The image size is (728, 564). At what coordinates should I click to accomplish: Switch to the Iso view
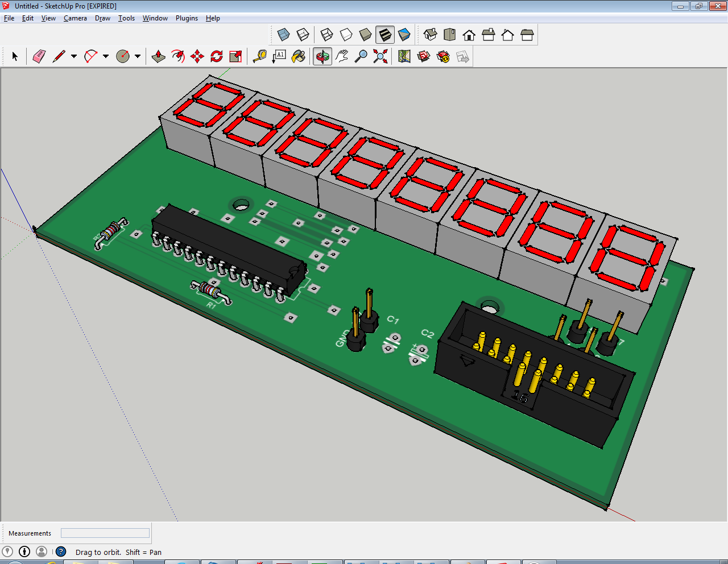coord(431,35)
